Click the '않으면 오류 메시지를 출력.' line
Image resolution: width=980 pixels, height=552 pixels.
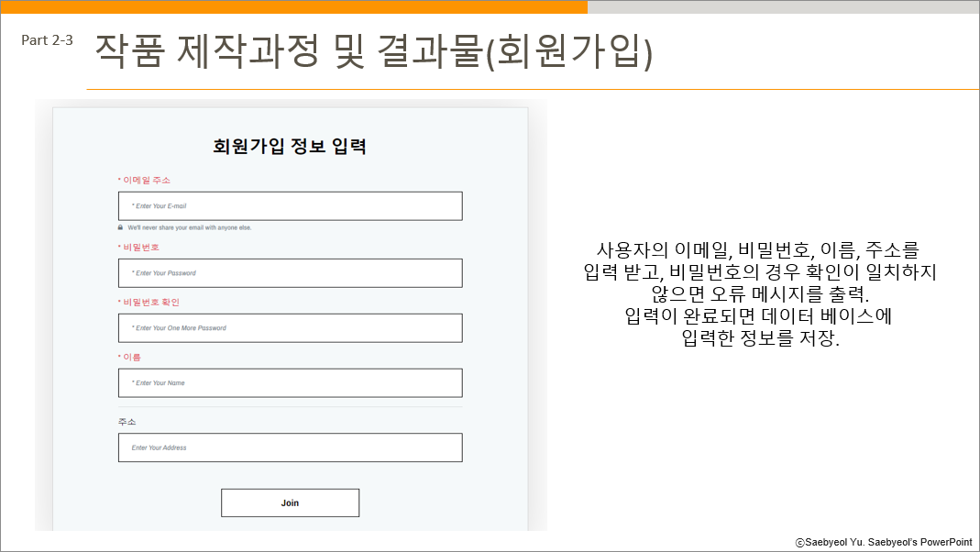tap(760, 293)
